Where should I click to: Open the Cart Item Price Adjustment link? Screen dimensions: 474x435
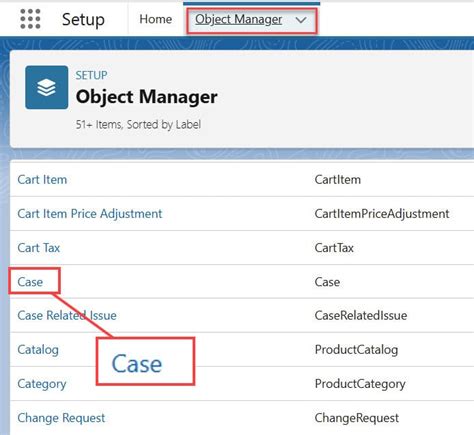pos(90,214)
